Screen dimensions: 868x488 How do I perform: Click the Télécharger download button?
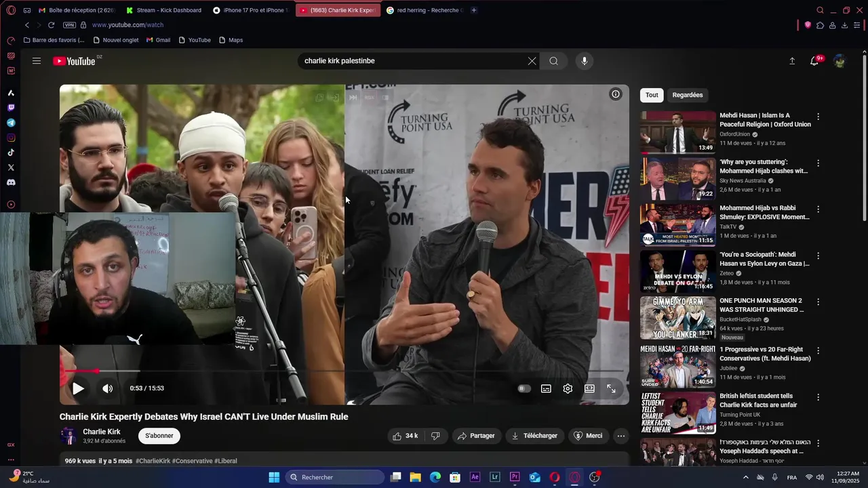534,436
